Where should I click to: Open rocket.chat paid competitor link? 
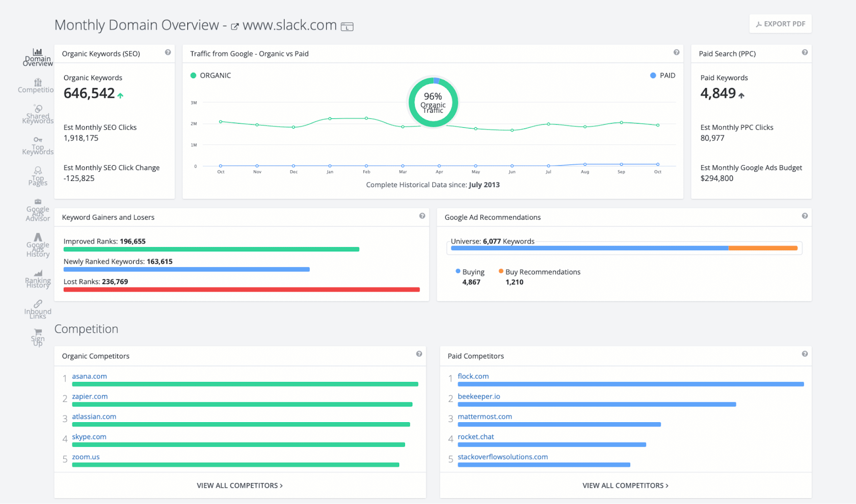coord(476,437)
